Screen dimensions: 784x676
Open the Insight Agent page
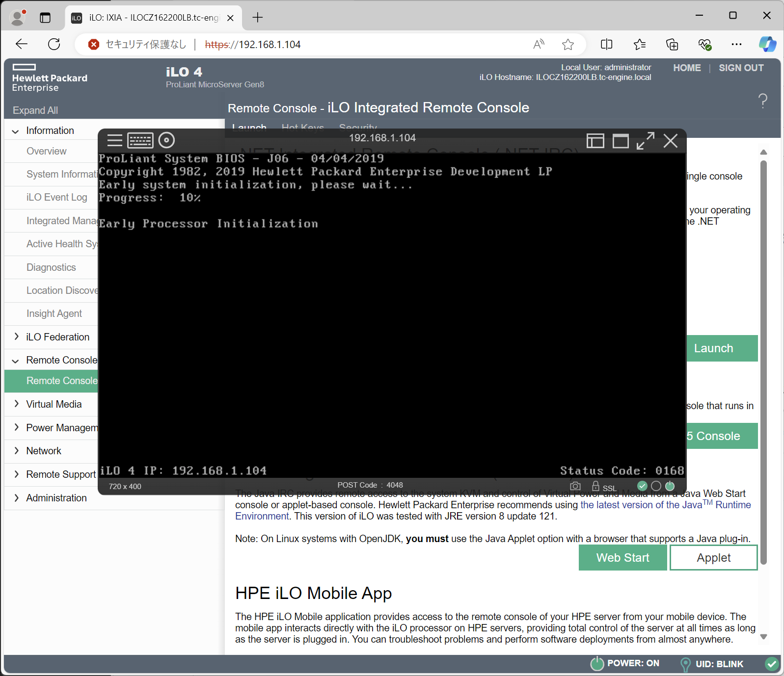[54, 313]
